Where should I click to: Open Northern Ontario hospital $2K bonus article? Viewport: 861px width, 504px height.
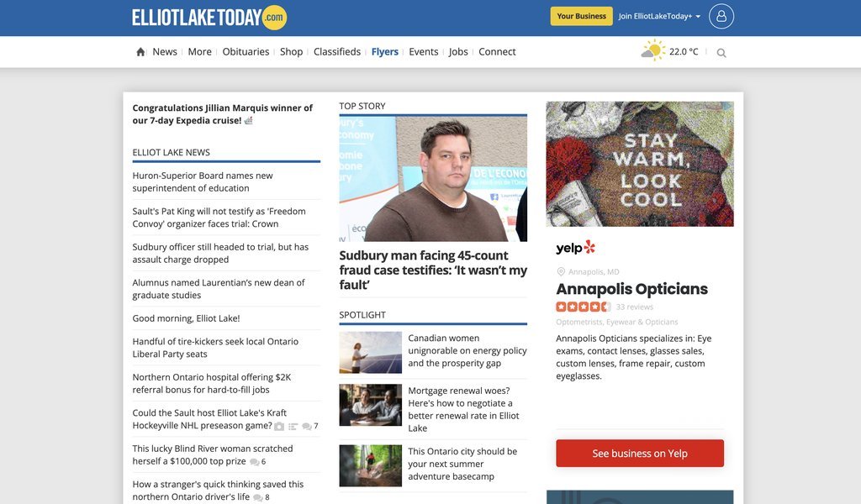212,383
